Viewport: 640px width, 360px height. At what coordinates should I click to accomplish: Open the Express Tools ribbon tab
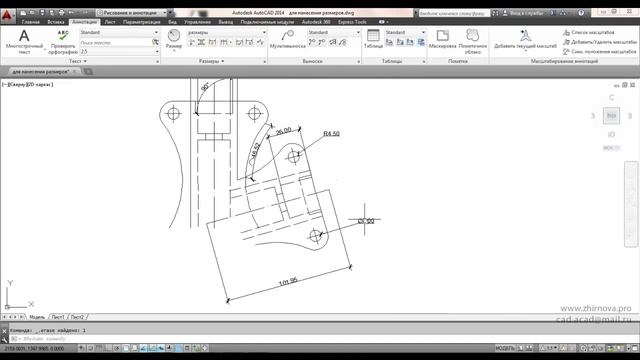point(352,22)
